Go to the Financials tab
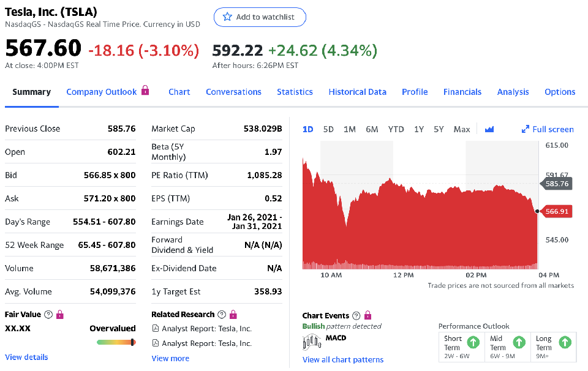Screen dimensions: 588x371 462,92
